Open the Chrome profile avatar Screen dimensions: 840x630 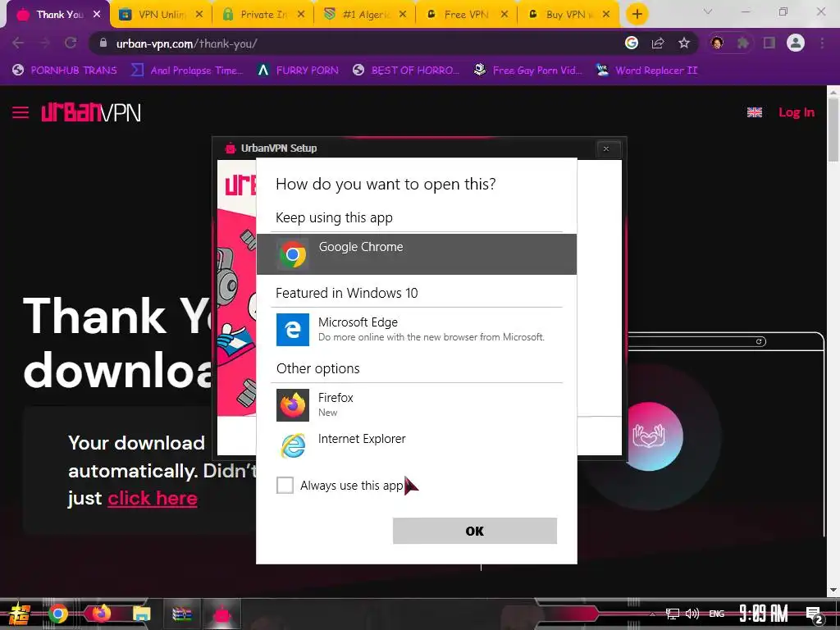(796, 43)
